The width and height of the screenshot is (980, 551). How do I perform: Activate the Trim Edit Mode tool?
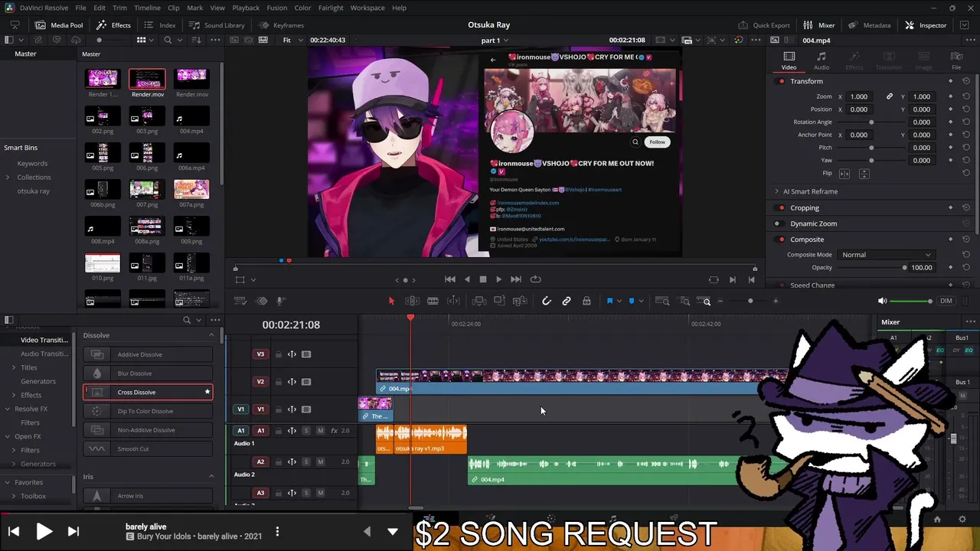[412, 302]
